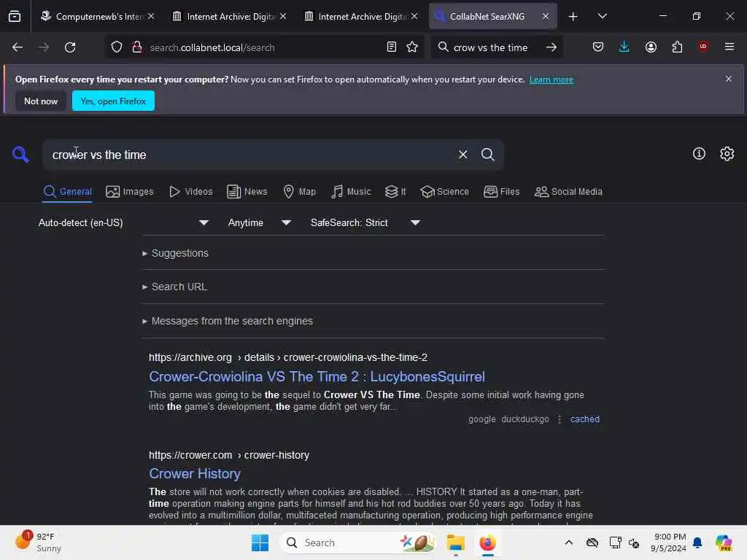Switch to the Map category
The image size is (747, 560).
click(x=300, y=192)
